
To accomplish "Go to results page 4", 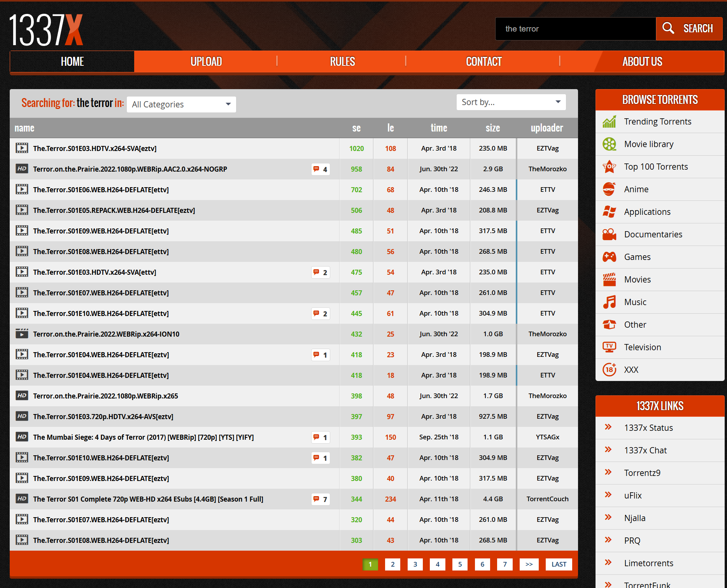I will [x=438, y=564].
